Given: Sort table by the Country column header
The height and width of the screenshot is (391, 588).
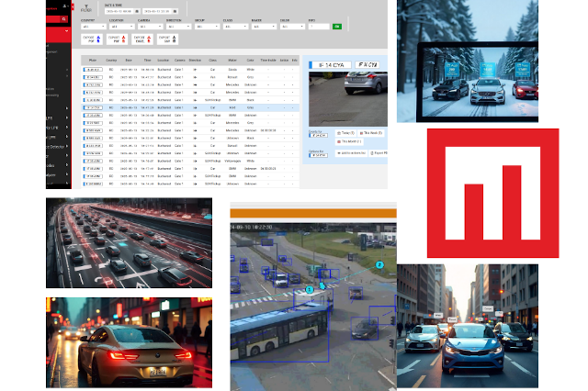Looking at the screenshot, I should tap(111, 61).
